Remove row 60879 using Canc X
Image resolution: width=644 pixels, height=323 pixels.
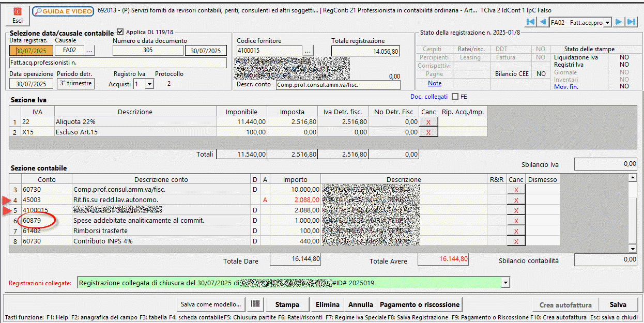tap(516, 221)
